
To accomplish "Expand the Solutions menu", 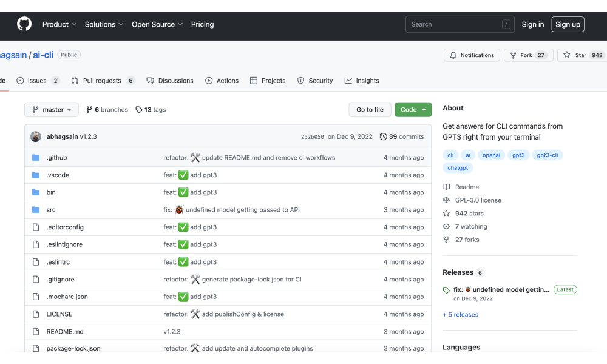I will click(104, 24).
